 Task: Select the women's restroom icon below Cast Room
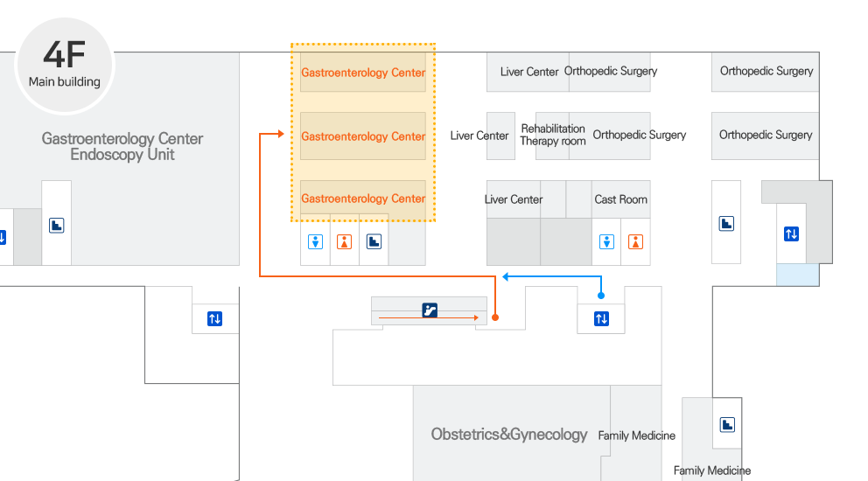[x=636, y=242]
